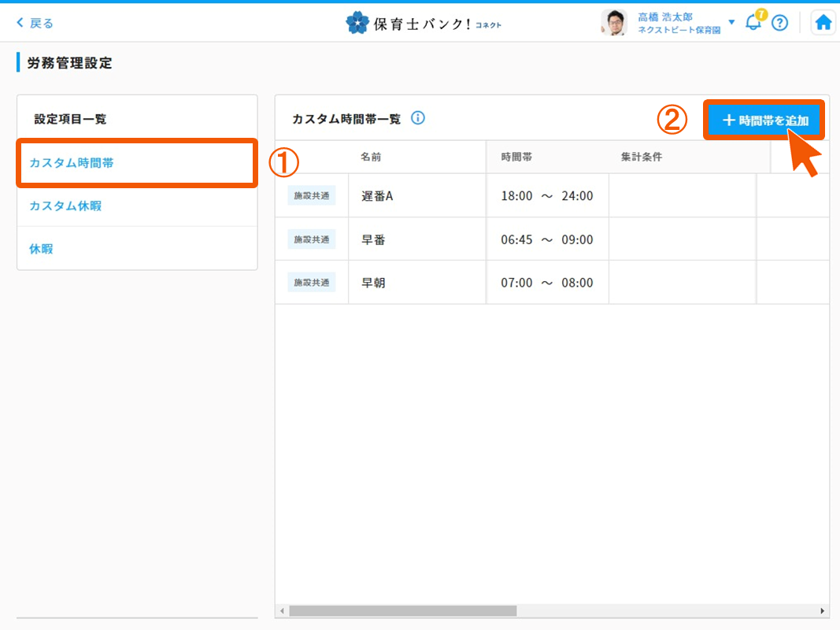Open the 休暇 settings item

pyautogui.click(x=41, y=249)
